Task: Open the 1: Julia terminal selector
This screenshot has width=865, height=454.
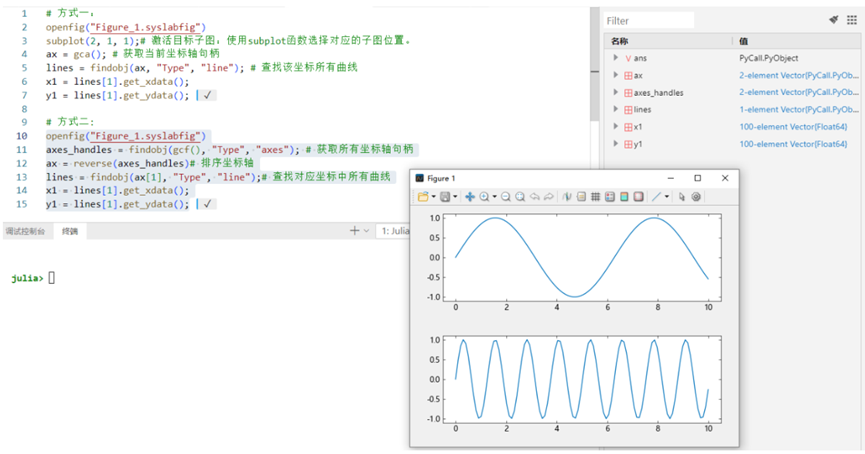Action: click(394, 231)
